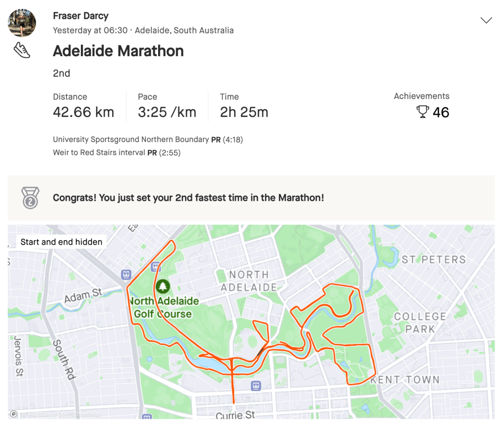Click the OpenStreetMap attribution link
504x436 pixels.
79,414
